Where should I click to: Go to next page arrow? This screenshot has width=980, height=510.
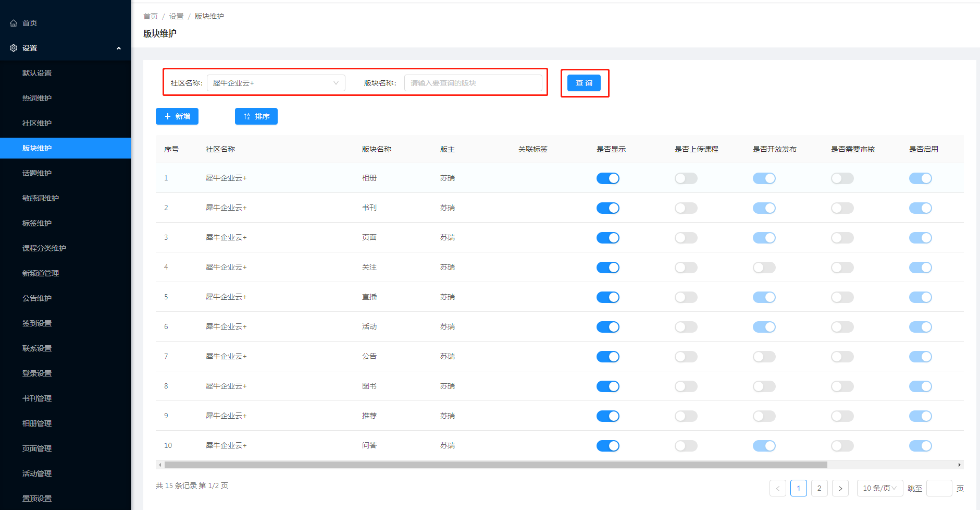pyautogui.click(x=840, y=488)
